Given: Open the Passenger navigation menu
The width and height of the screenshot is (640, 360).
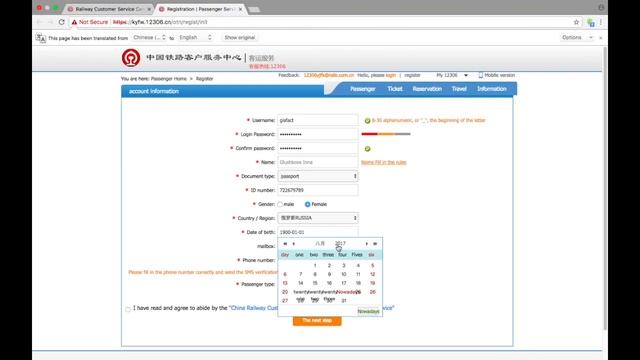Looking at the screenshot, I should tap(362, 89).
